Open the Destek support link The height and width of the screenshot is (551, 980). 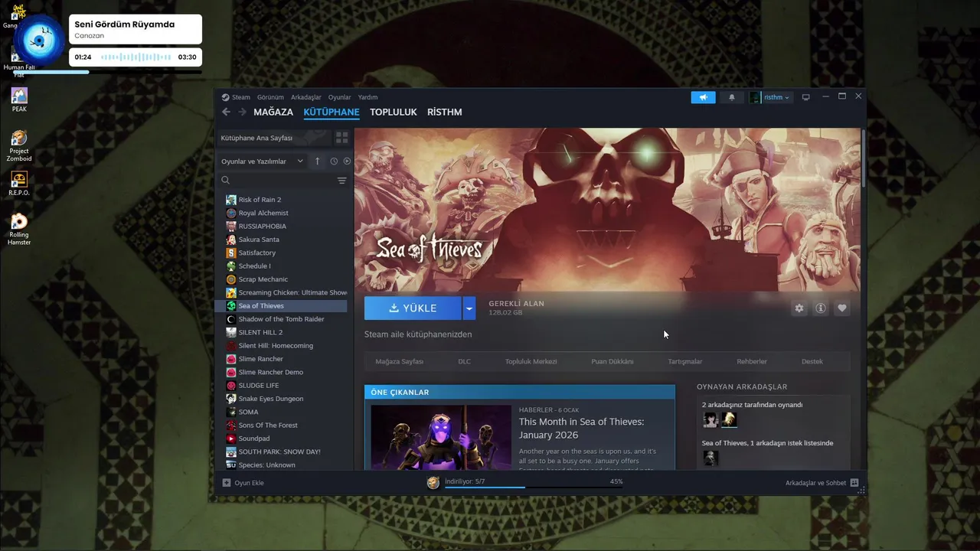coord(812,361)
